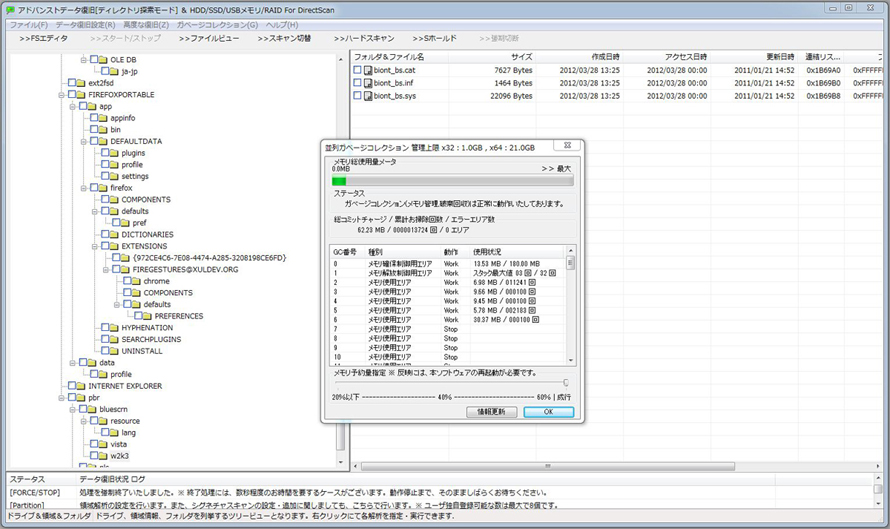Collapse the bluescrn folder node
This screenshot has width=890, height=529.
tap(73, 409)
